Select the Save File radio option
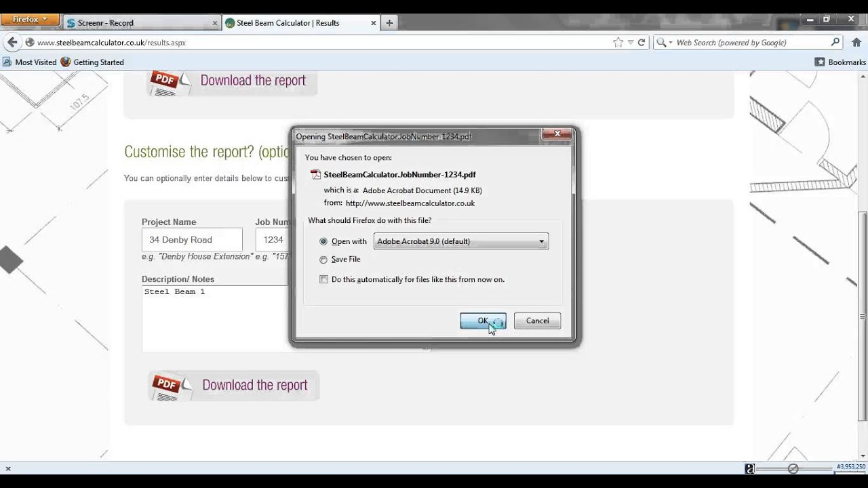868x488 pixels. pos(323,260)
